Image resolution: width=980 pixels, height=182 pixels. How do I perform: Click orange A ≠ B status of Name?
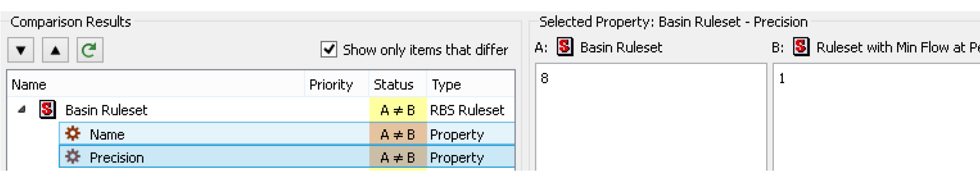coord(398,134)
